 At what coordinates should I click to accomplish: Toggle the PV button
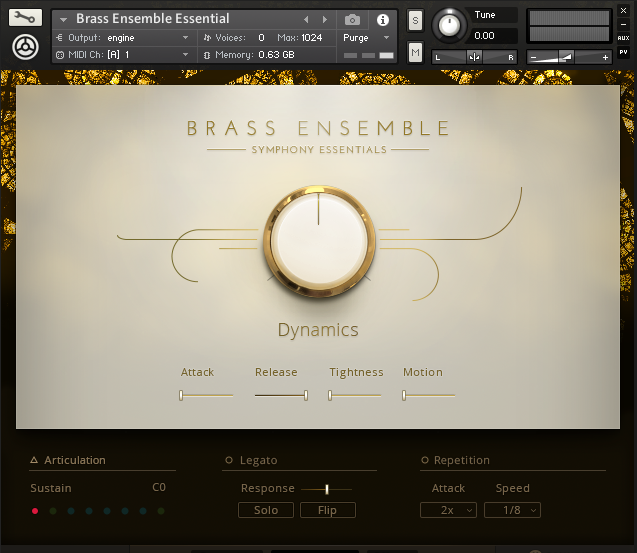pos(623,52)
